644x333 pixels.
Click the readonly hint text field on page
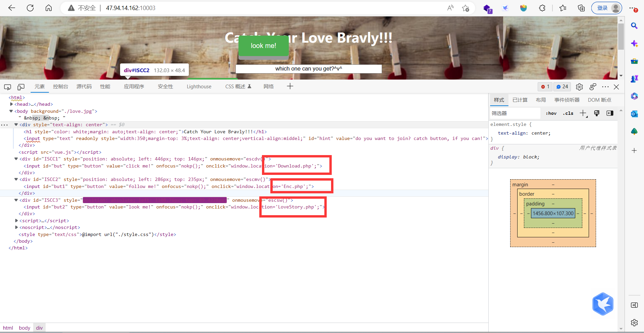coord(309,69)
